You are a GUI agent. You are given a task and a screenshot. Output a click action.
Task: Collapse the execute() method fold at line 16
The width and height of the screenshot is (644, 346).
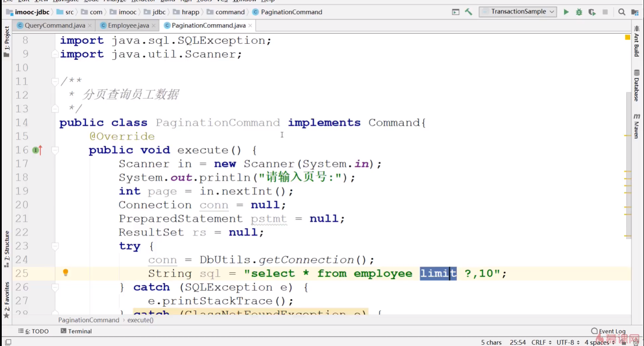55,150
